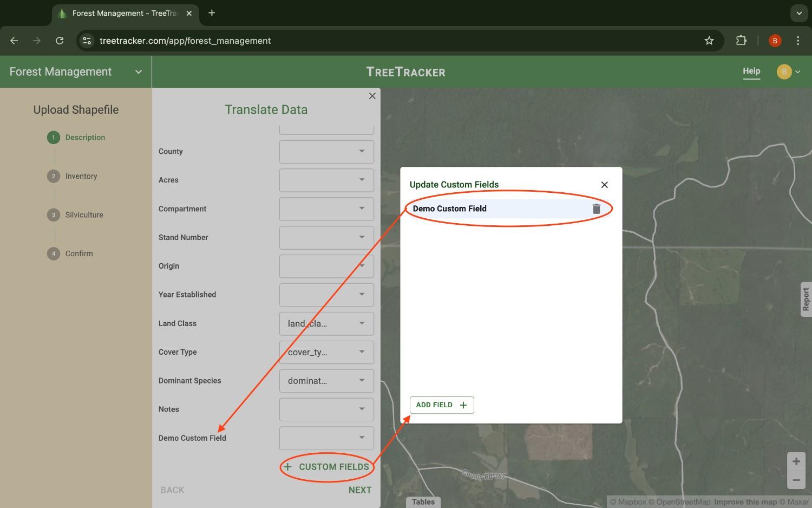Zoom in on the map
This screenshot has width=812, height=508.
click(x=796, y=461)
